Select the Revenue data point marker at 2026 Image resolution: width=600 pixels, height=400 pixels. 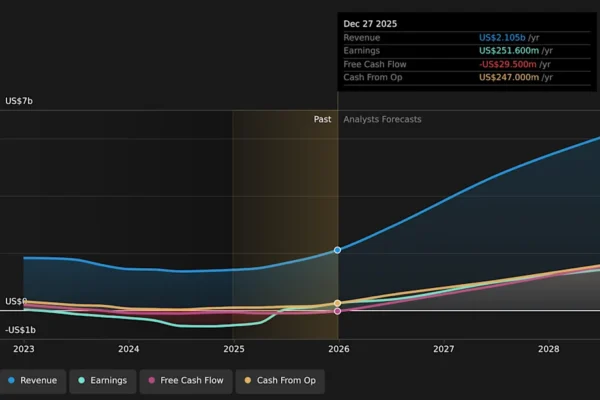[x=338, y=250]
